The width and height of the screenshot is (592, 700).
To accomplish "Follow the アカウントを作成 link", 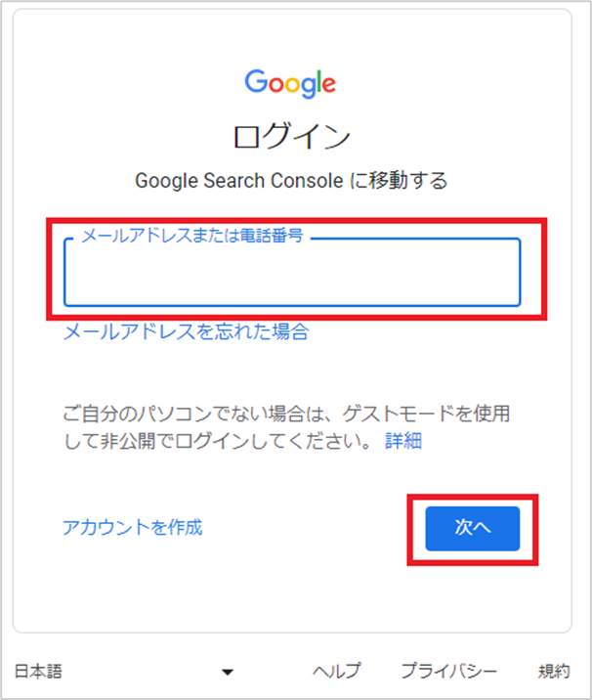I will point(133,528).
